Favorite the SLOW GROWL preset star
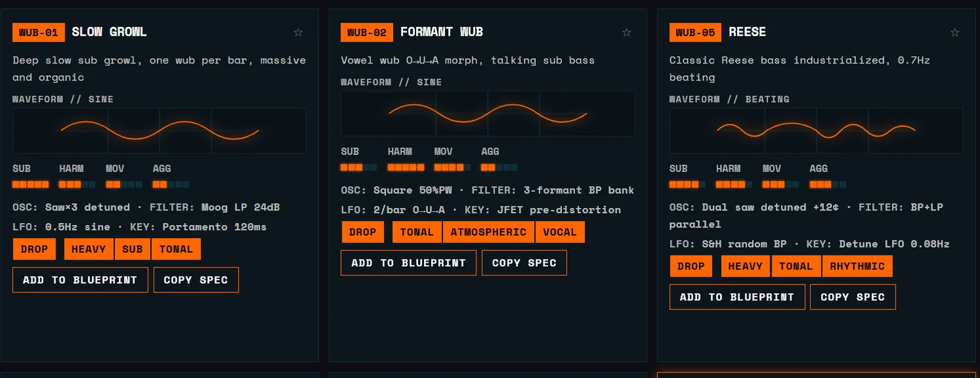Screen dimensions: 980x378 298,32
